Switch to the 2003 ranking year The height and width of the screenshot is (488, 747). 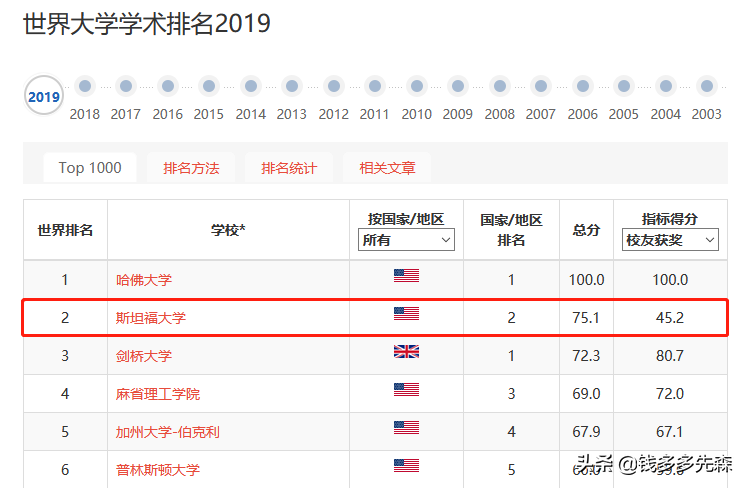click(x=707, y=86)
